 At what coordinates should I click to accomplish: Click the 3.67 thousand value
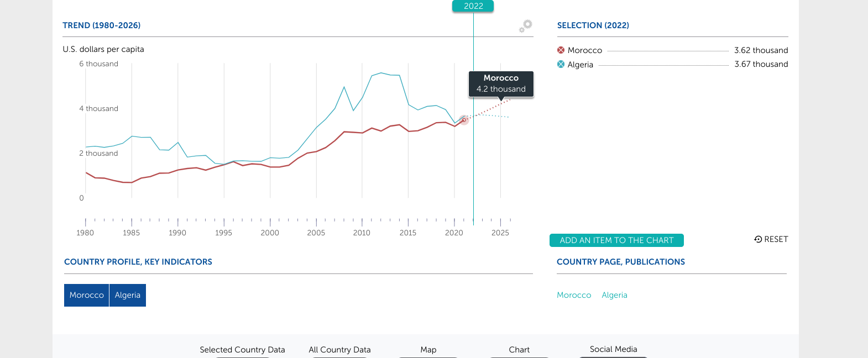(x=761, y=64)
